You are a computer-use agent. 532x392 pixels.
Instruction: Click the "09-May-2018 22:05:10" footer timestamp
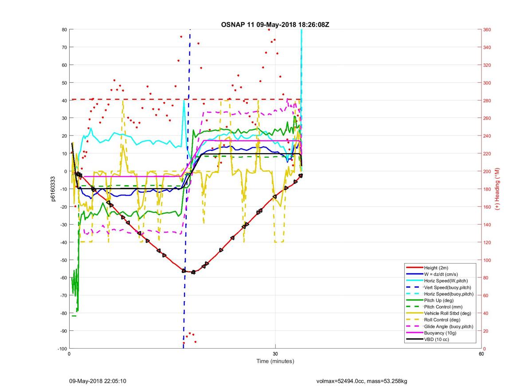(98, 381)
